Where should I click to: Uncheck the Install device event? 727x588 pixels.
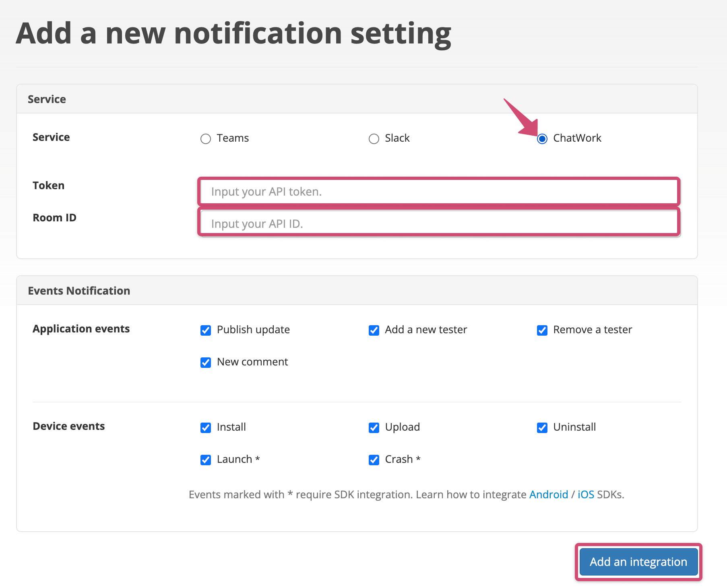[x=206, y=427]
